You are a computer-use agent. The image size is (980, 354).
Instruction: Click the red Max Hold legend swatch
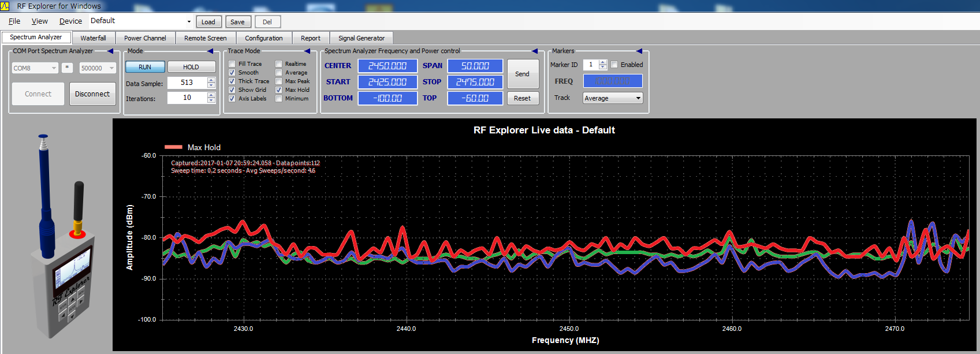[x=173, y=147]
